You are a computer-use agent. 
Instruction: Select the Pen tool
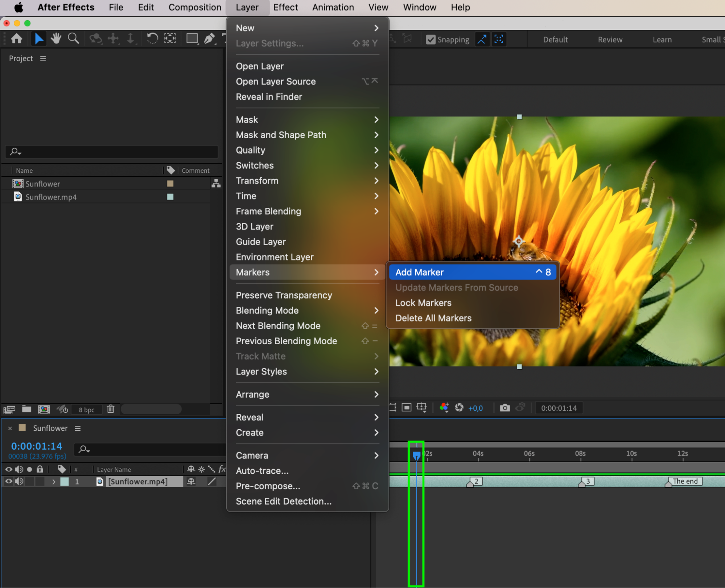tap(209, 38)
